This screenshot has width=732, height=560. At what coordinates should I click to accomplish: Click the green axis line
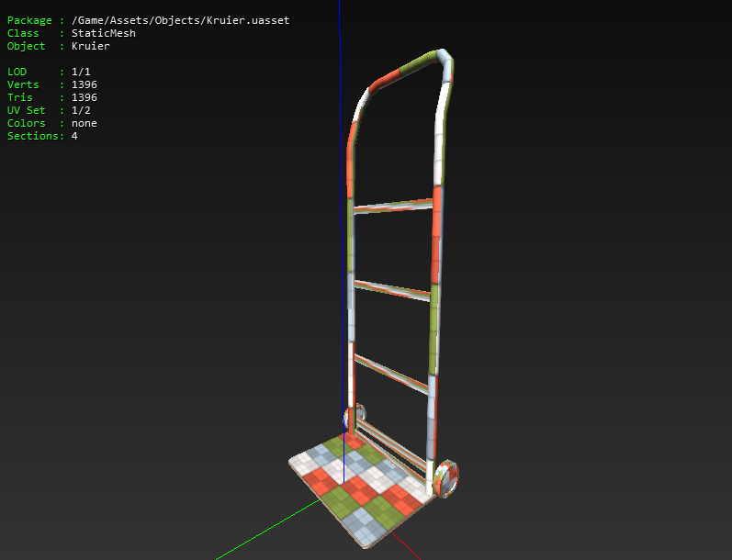pyautogui.click(x=268, y=529)
